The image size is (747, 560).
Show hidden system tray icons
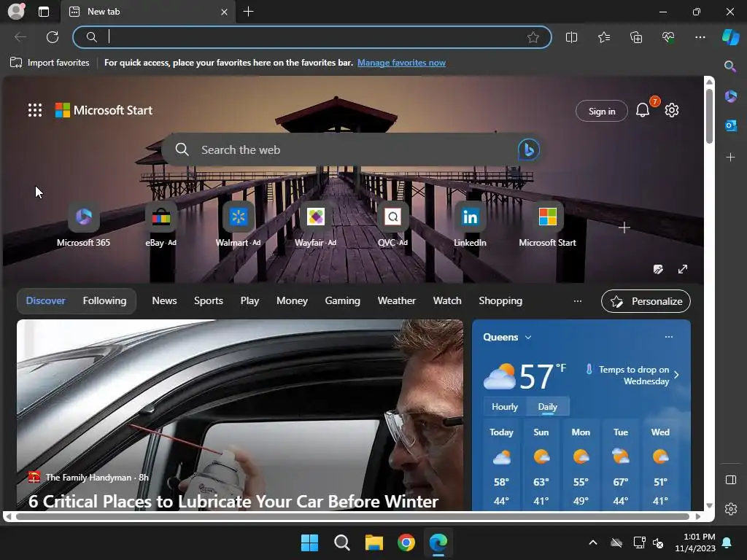[592, 542]
